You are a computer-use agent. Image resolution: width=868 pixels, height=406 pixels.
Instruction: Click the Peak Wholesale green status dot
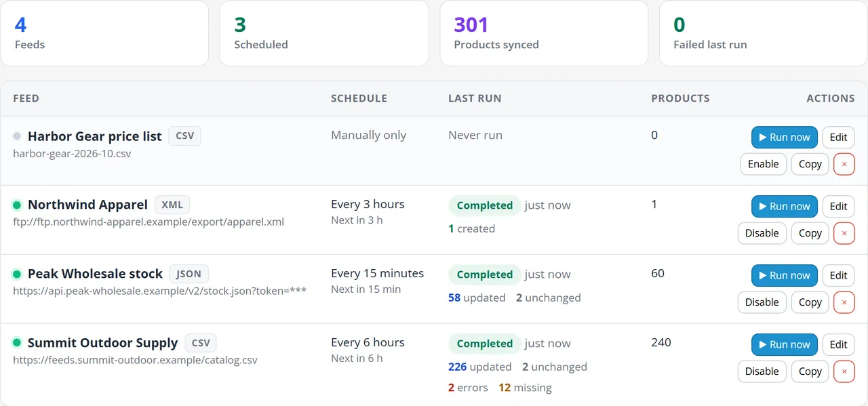[17, 274]
